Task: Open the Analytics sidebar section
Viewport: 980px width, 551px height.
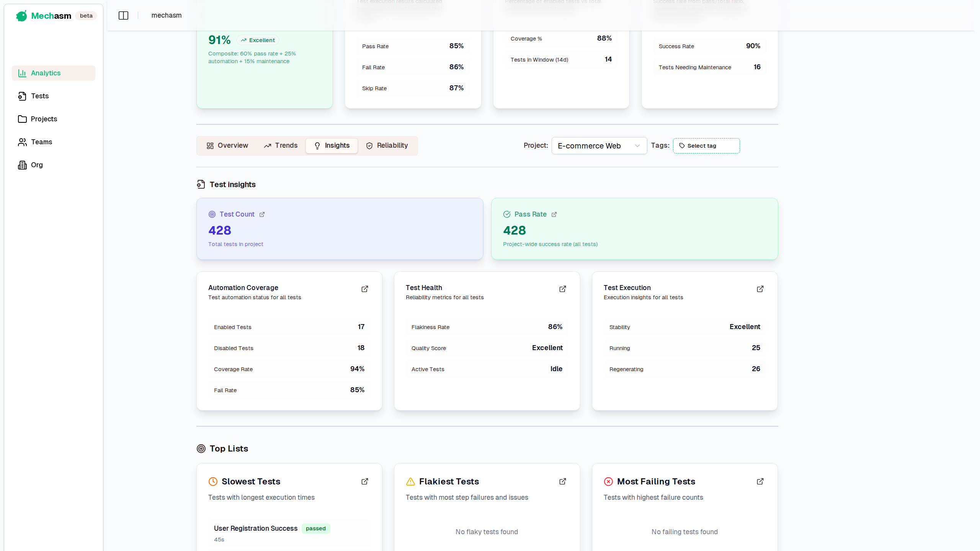Action: [x=46, y=73]
